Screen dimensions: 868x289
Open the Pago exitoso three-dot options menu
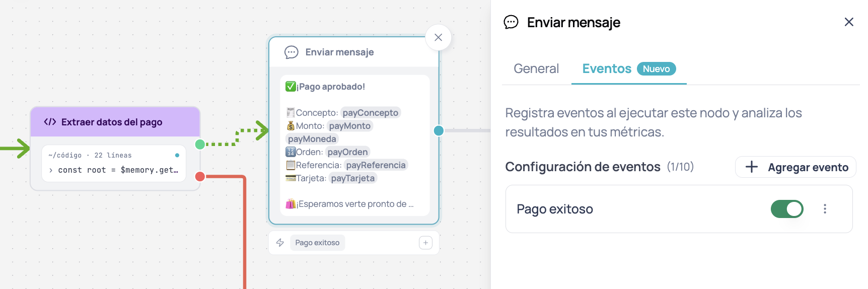click(825, 209)
